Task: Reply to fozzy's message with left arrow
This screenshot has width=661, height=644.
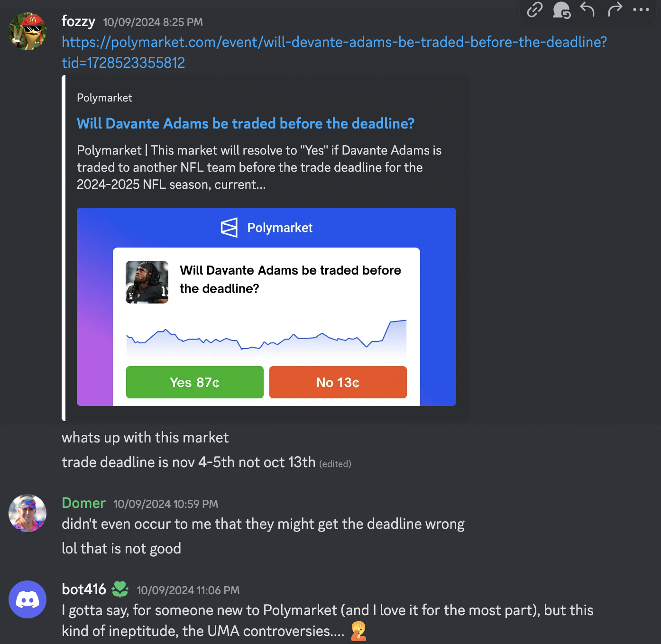Action: [x=588, y=9]
